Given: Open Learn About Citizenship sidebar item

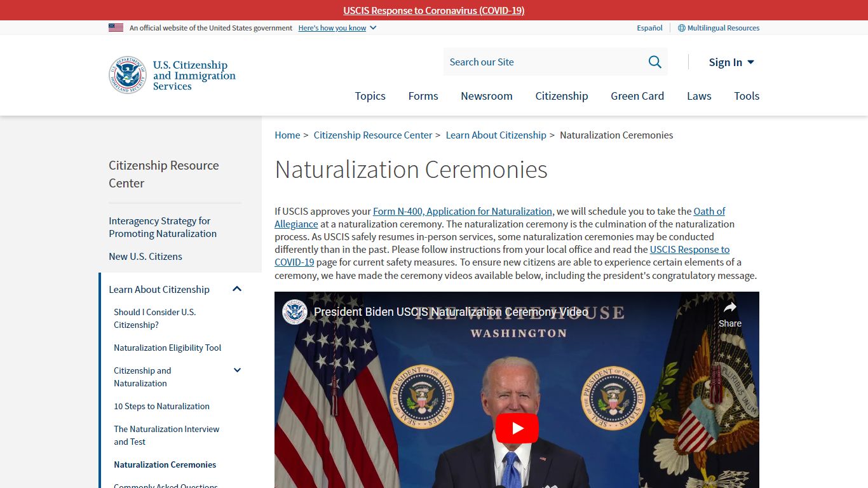Looking at the screenshot, I should point(159,289).
